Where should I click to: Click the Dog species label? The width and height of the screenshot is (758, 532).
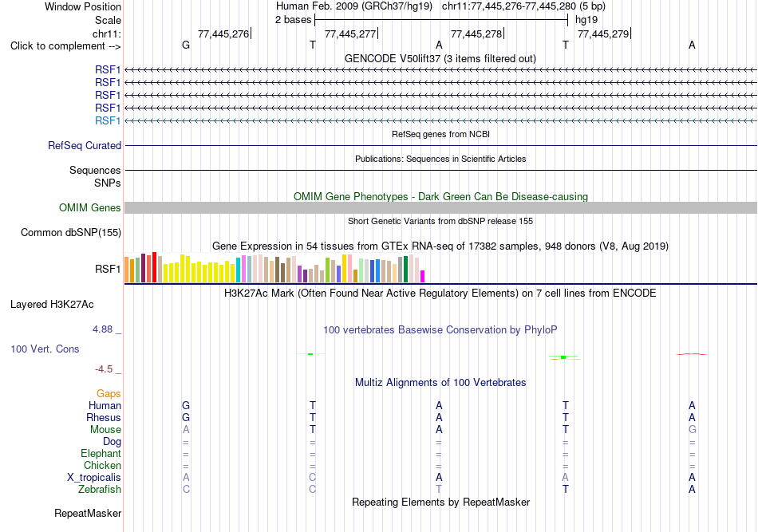[x=112, y=441]
